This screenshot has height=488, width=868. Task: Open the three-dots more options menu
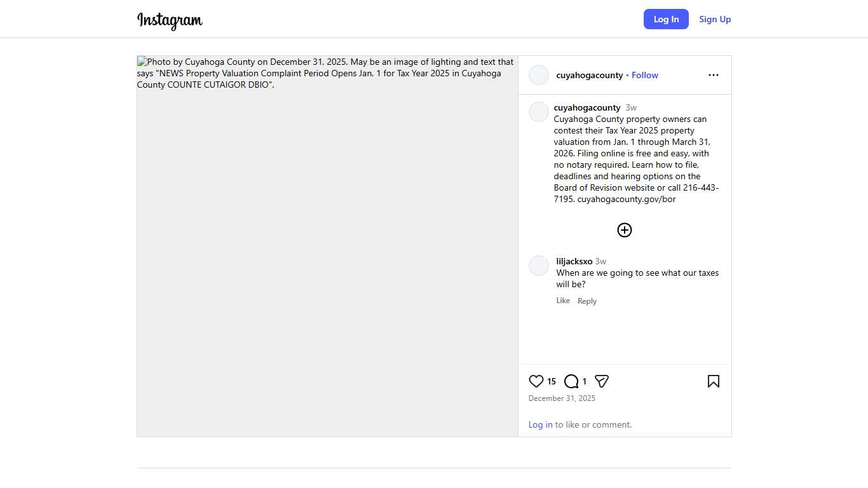pos(714,75)
